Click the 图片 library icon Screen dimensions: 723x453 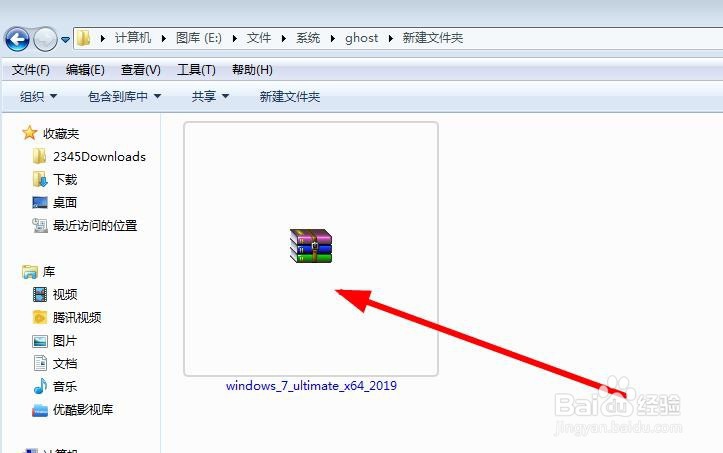click(40, 341)
